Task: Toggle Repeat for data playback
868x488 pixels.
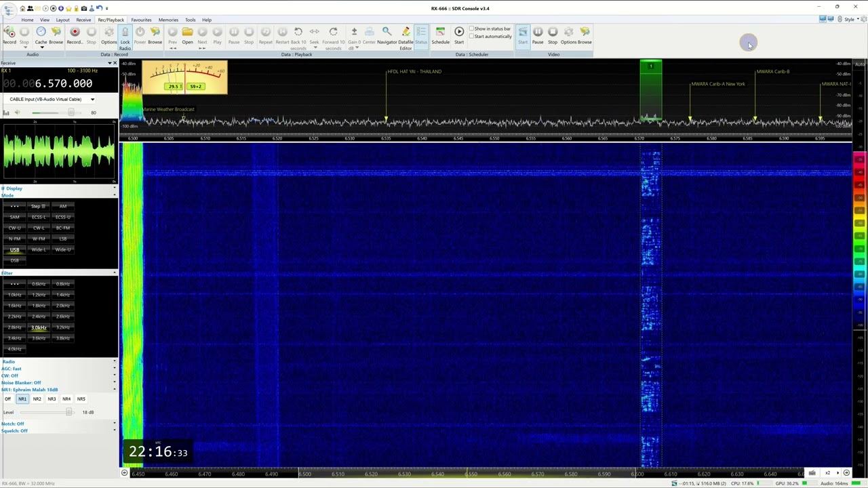Action: pos(265,35)
